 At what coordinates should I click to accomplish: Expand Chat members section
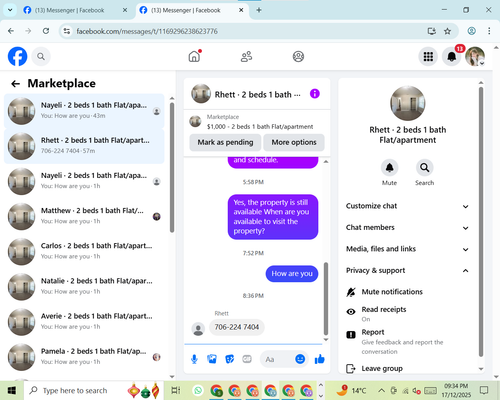pos(407,228)
